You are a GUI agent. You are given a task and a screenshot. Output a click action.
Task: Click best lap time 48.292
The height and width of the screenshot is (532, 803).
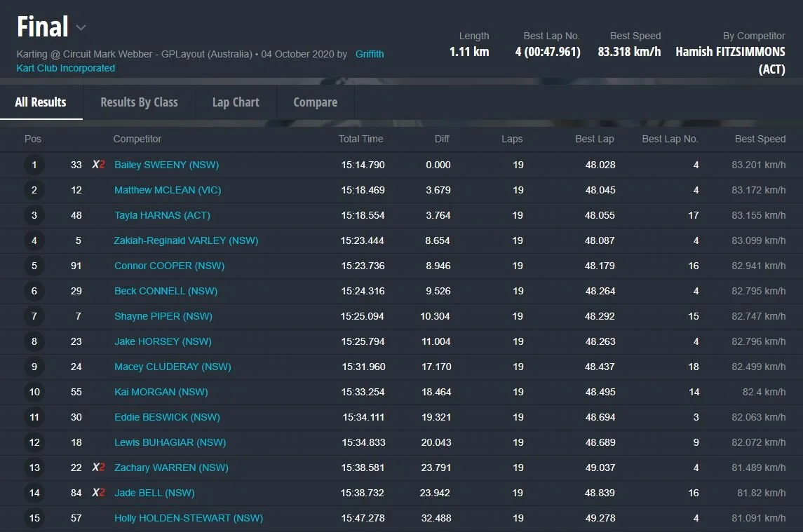click(600, 316)
